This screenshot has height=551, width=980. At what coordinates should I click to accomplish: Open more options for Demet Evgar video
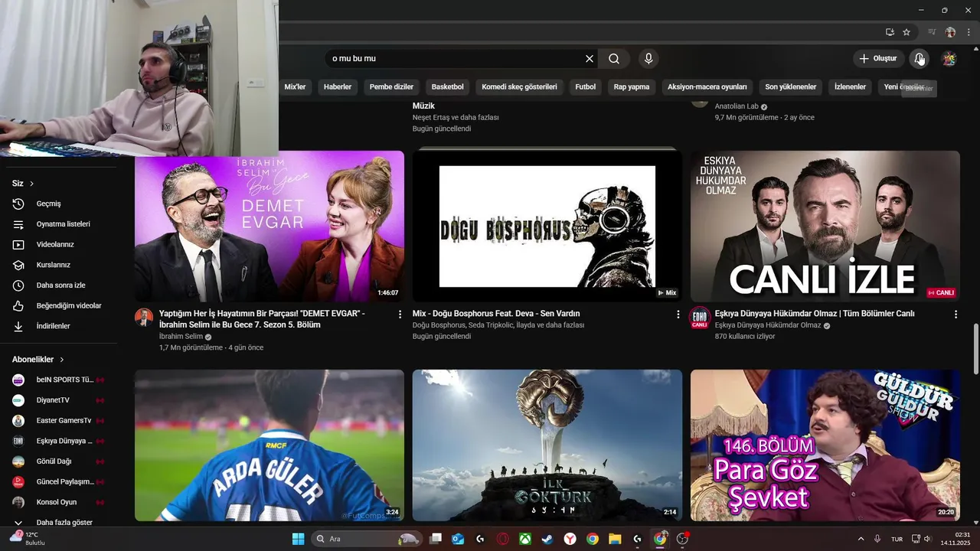point(400,315)
